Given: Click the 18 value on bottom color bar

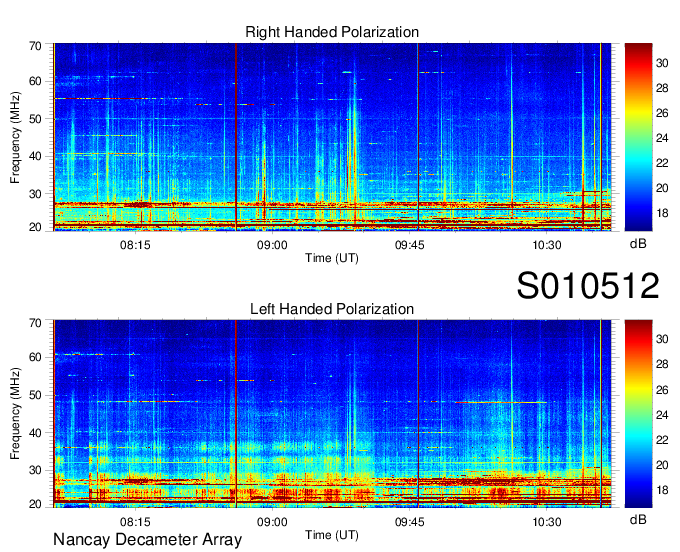Looking at the screenshot, I should pyautogui.click(x=662, y=490).
